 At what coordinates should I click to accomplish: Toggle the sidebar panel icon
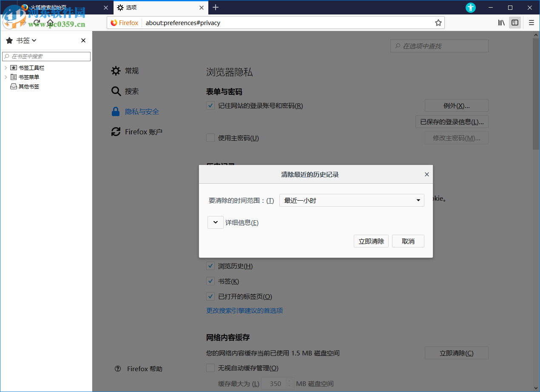(514, 23)
